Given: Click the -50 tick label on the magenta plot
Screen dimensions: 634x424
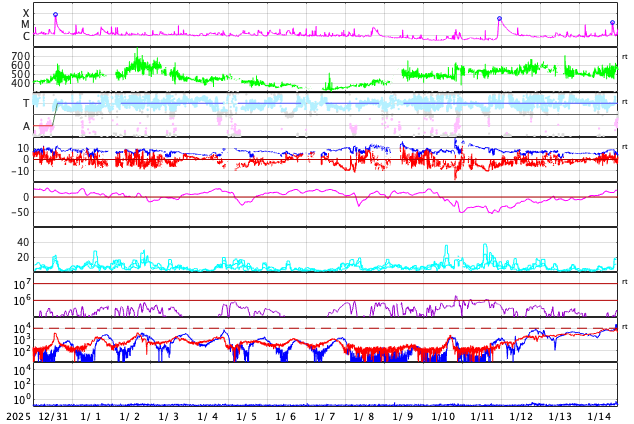Looking at the screenshot, I should (x=18, y=212).
